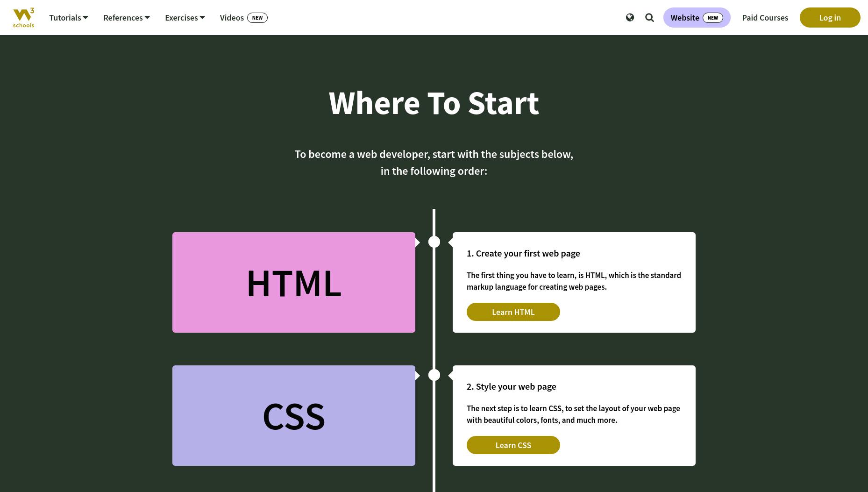868x492 pixels.
Task: Click the 'To become a web developer' intro text
Action: point(434,162)
